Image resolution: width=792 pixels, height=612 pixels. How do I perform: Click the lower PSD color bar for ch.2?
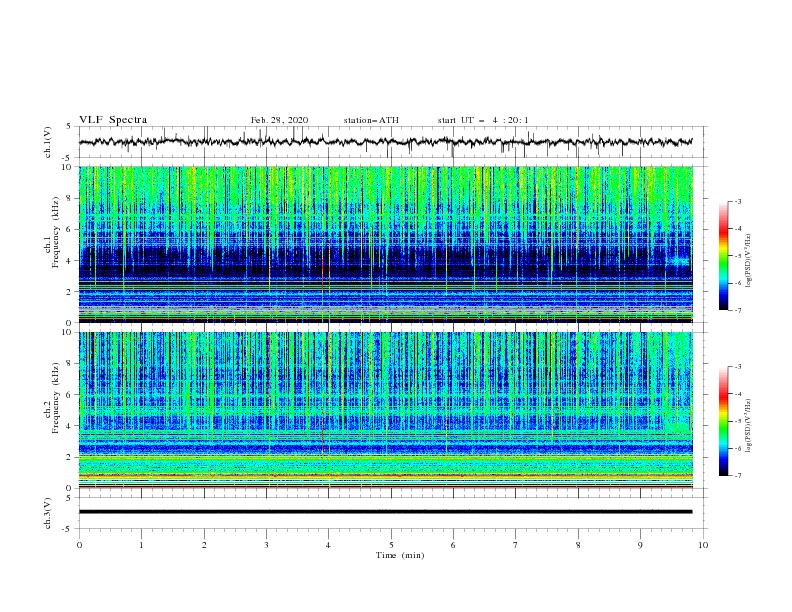[x=723, y=421]
